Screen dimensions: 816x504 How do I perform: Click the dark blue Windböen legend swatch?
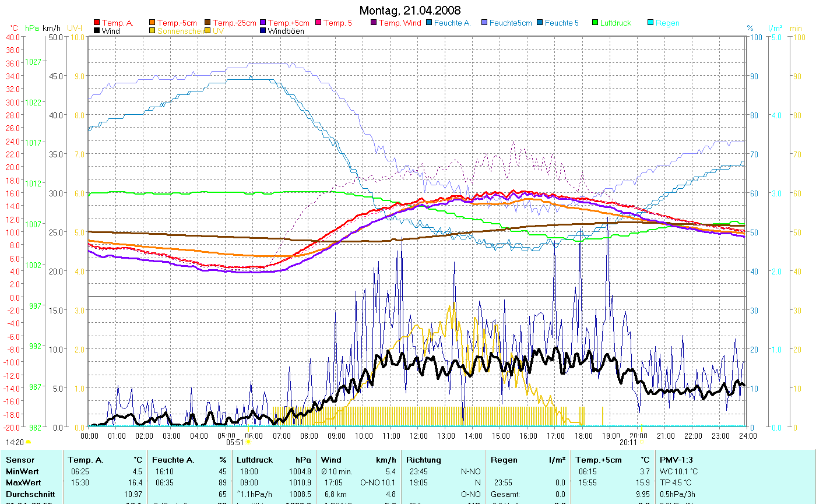pos(263,31)
